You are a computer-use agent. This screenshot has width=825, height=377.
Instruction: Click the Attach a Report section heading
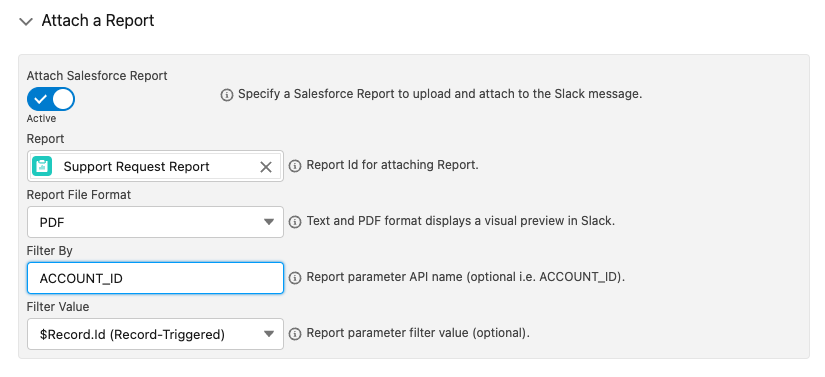click(x=98, y=21)
